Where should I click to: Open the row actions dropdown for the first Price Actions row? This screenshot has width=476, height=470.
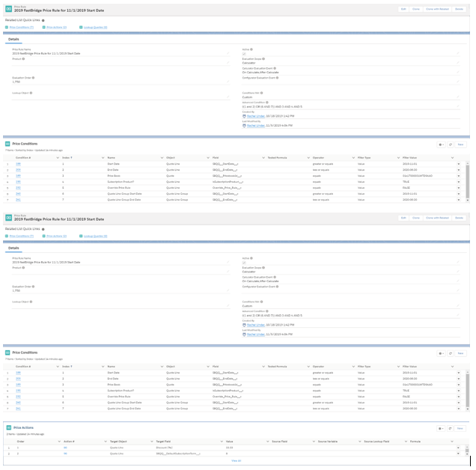[x=459, y=448]
